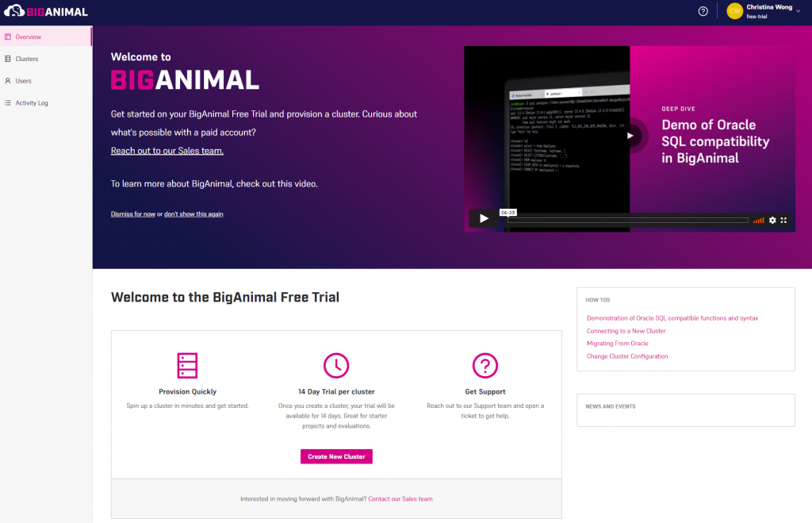Enter video fullscreen mode

tap(783, 220)
